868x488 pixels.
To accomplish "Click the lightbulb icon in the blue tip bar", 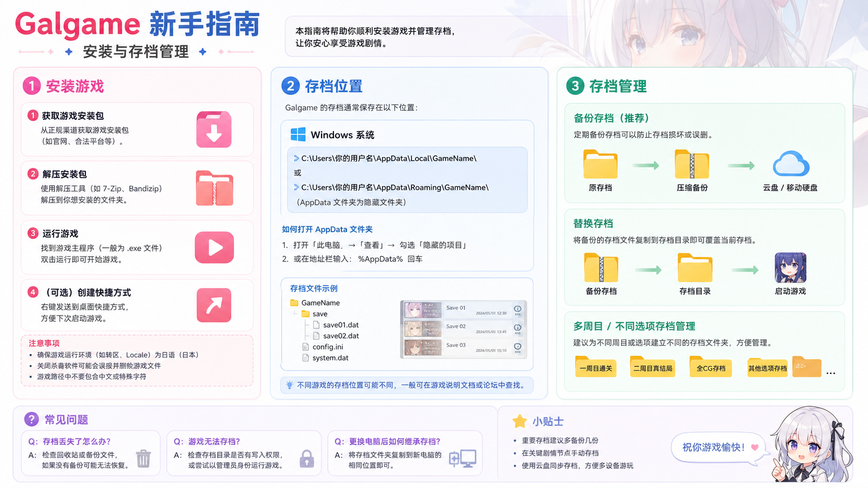I will 289,385.
